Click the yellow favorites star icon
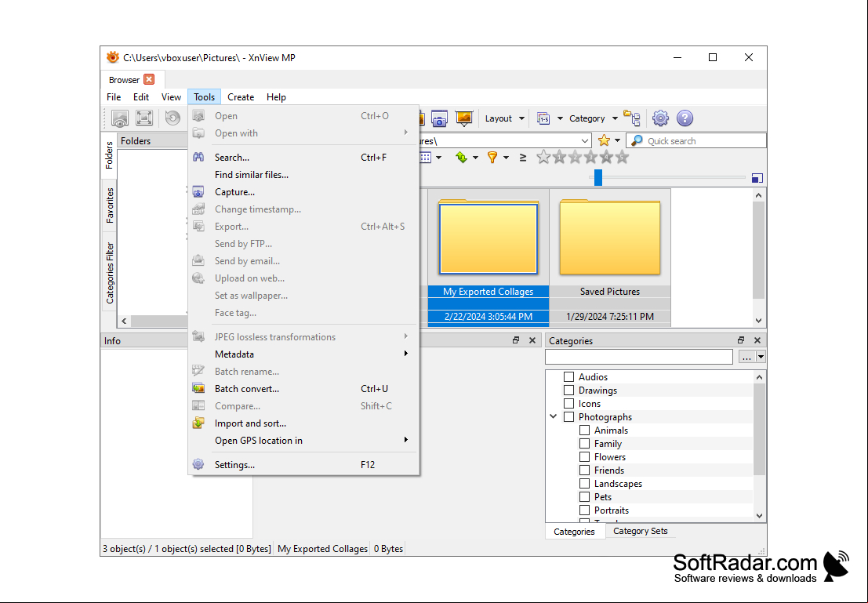 coord(604,140)
